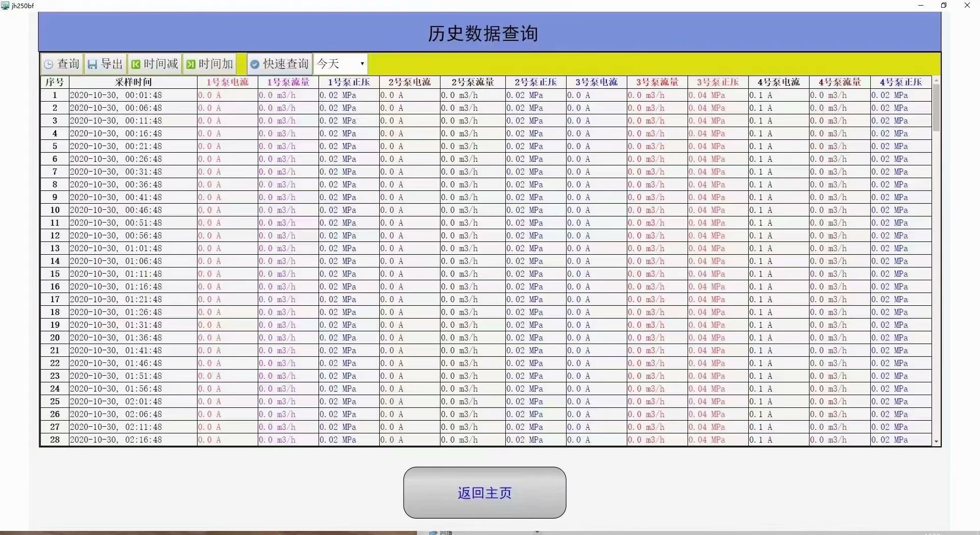The width and height of the screenshot is (980, 535).
Task: Click the green back arrow for 时间减
Action: (x=136, y=64)
